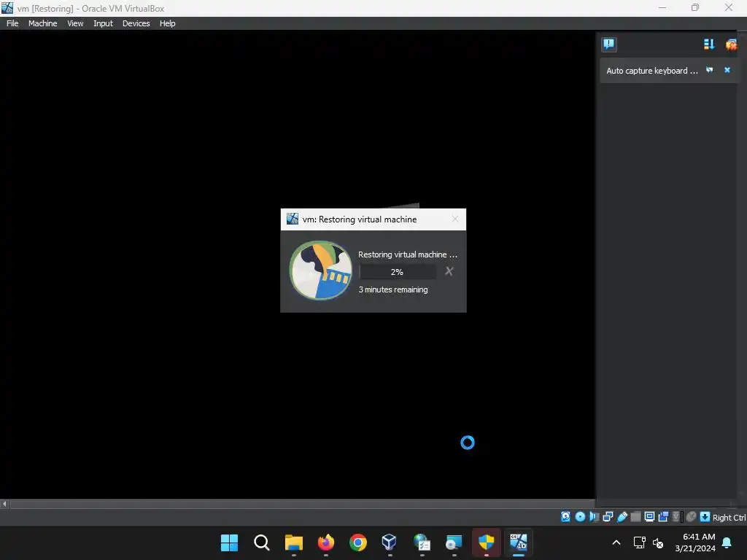Click the horizontal scrollbar thumb
The image size is (747, 560).
(303, 504)
